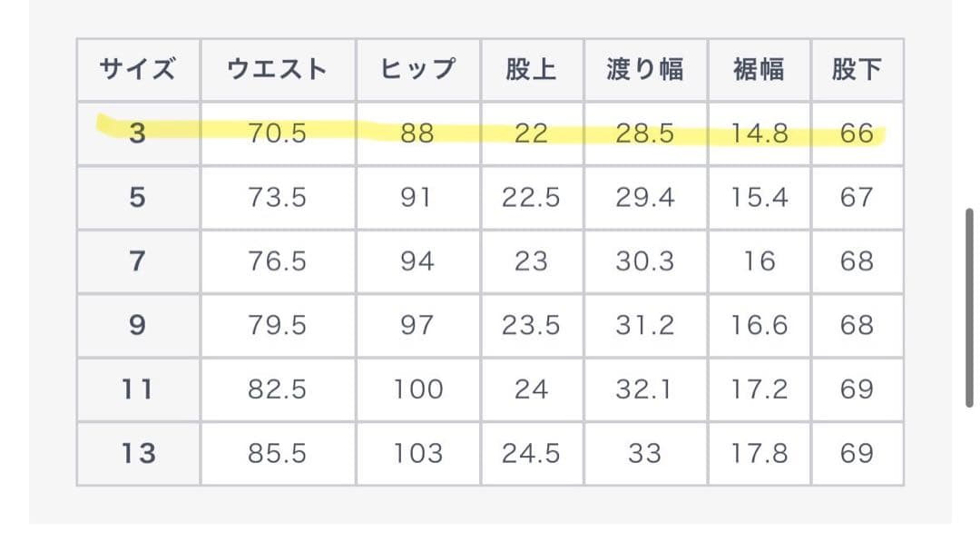Screen dimensions: 980x551
Task: Select the 裾幅 value 16.6
Action: pyautogui.click(x=759, y=325)
